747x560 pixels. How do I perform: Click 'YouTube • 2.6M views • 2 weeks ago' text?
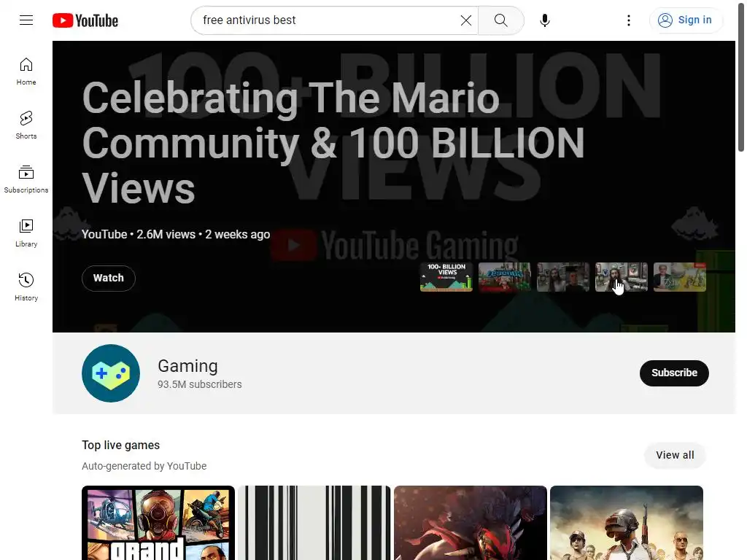pos(176,234)
